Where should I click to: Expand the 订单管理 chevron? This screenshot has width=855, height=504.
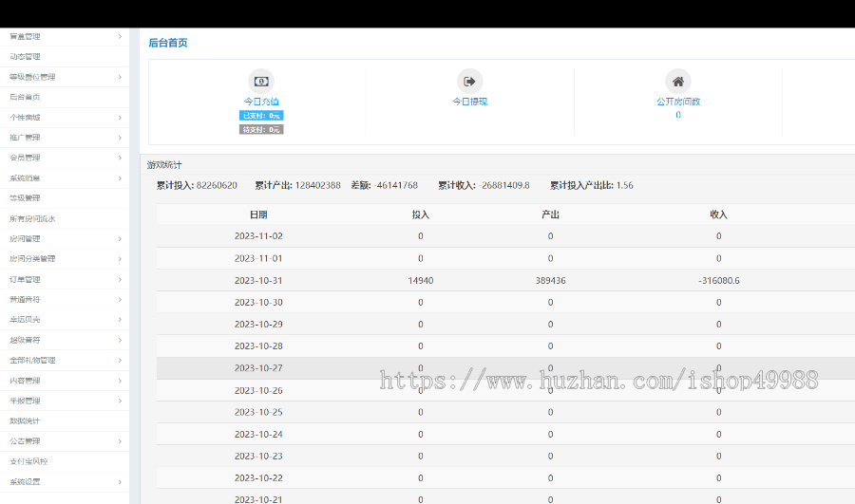tap(120, 279)
